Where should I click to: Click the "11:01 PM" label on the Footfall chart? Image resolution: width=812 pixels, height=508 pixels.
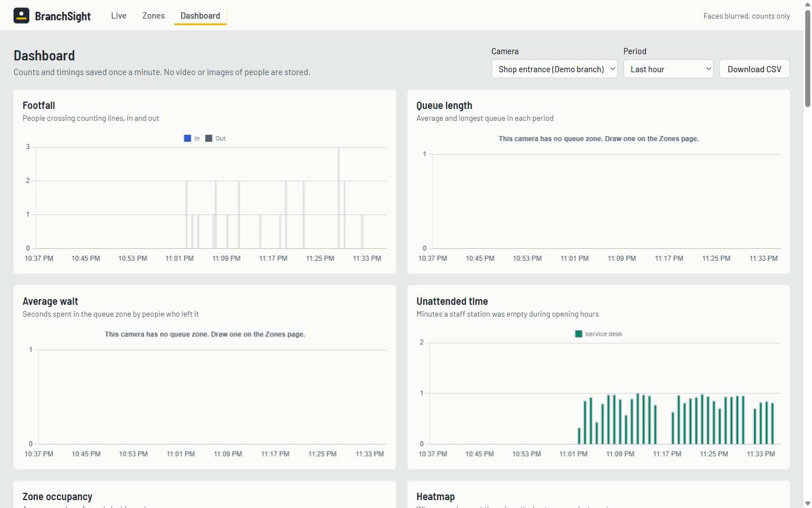[x=179, y=259]
